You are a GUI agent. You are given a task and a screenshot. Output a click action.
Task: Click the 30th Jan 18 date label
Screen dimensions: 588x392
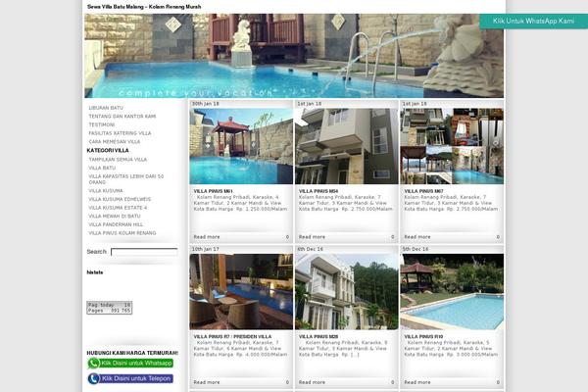[206, 104]
